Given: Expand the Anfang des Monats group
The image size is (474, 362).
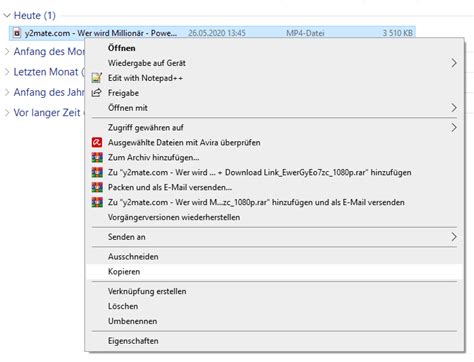Looking at the screenshot, I should [7, 52].
